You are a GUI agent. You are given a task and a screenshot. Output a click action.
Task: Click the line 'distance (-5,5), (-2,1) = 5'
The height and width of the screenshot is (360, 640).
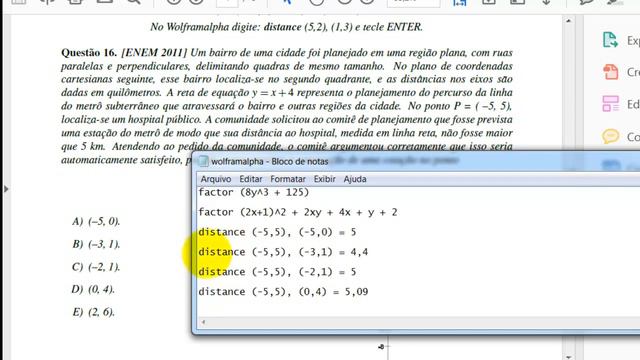[x=277, y=272]
